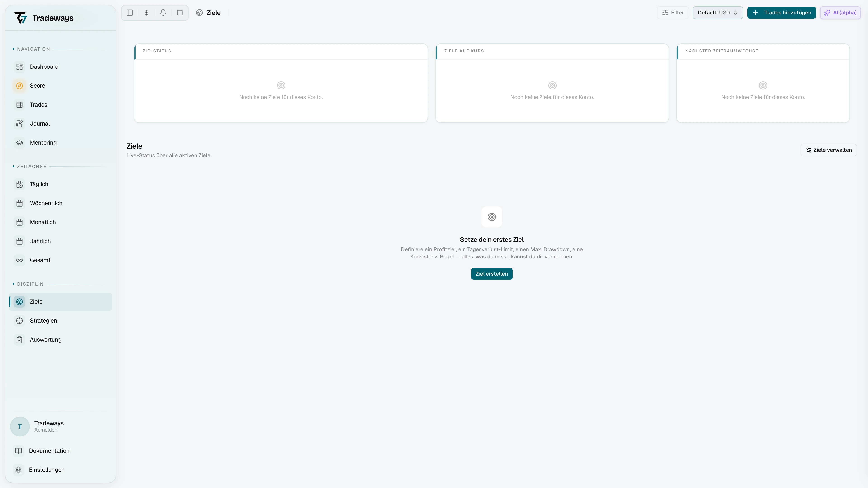This screenshot has height=488, width=868.
Task: Open Täglich timeline view
Action: click(x=61, y=184)
